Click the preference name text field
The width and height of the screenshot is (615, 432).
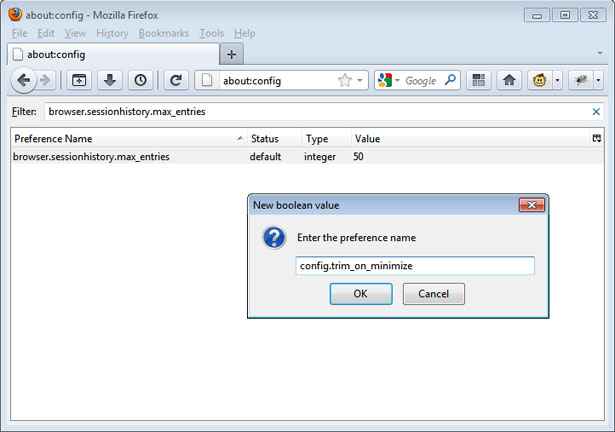click(414, 266)
